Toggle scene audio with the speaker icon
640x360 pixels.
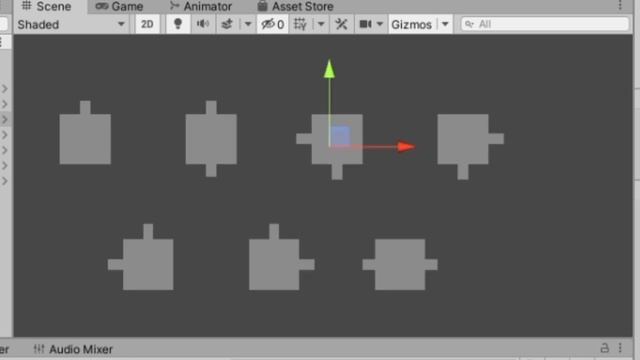coord(203,24)
